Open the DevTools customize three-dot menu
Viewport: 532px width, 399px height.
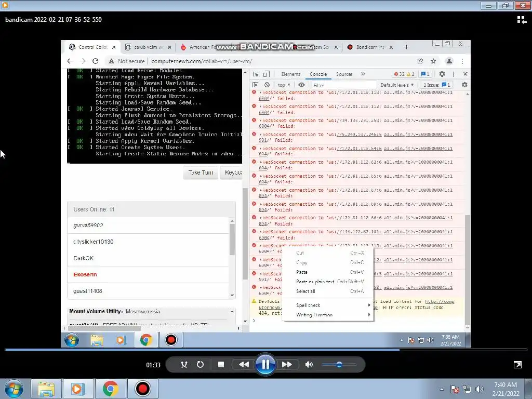454,74
